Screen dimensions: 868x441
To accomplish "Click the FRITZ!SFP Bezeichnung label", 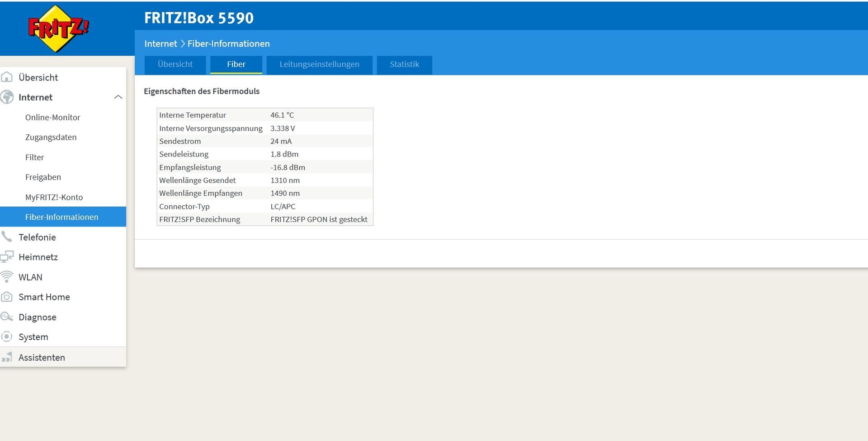I will [x=200, y=219].
